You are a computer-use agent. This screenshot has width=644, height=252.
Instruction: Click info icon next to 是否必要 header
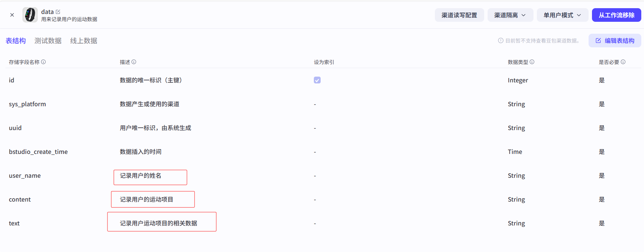point(623,62)
